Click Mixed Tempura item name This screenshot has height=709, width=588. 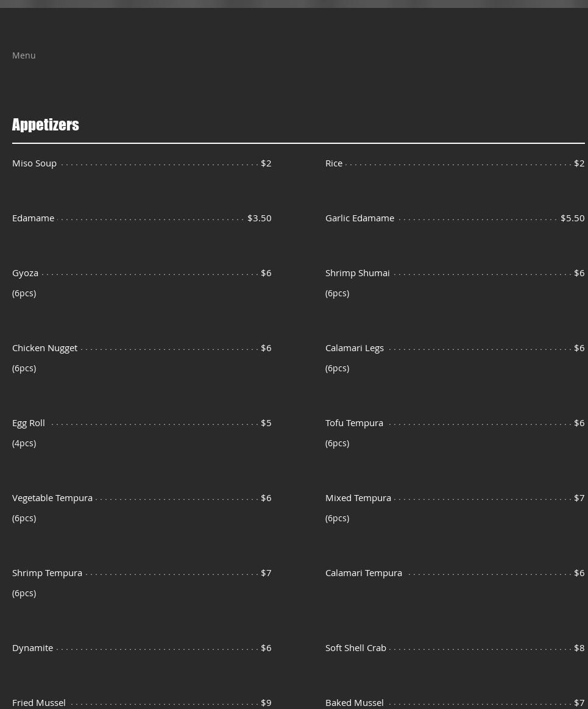358,498
